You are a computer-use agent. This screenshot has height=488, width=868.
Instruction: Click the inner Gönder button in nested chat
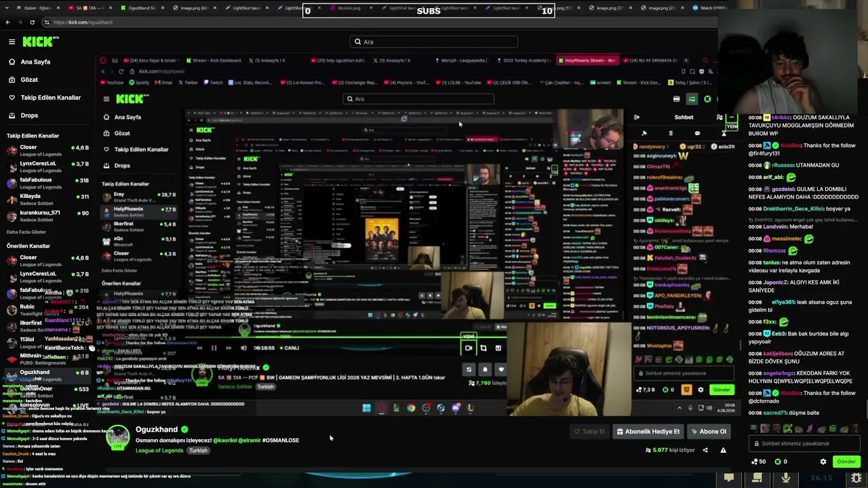[722, 390]
